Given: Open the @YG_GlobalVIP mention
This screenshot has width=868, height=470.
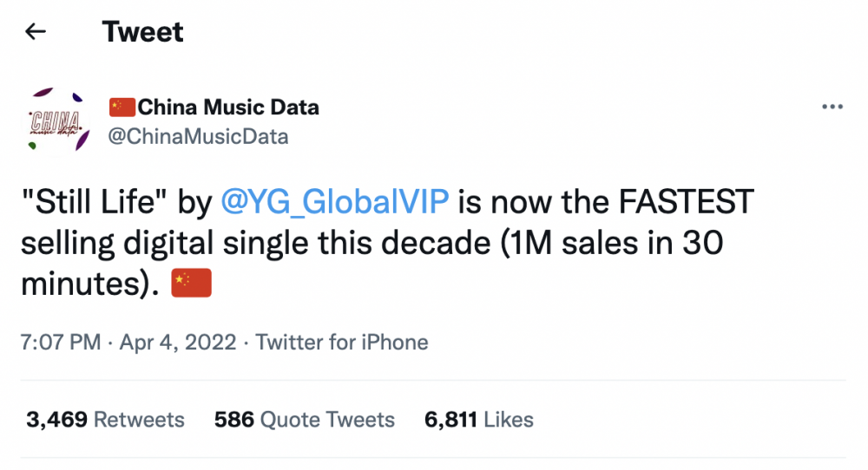Looking at the screenshot, I should [335, 202].
